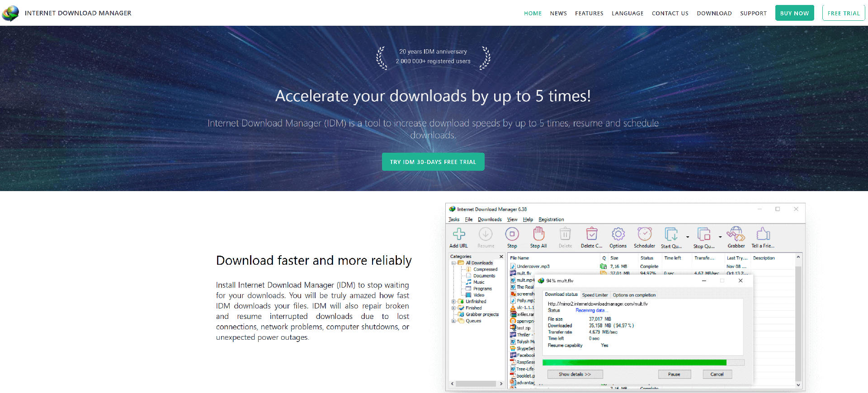
Task: Click the BUY NOW button
Action: click(794, 13)
